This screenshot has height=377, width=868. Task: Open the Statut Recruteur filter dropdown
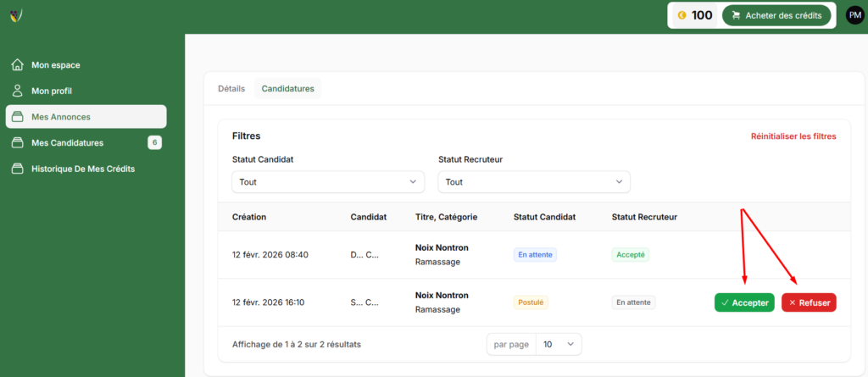click(x=534, y=181)
